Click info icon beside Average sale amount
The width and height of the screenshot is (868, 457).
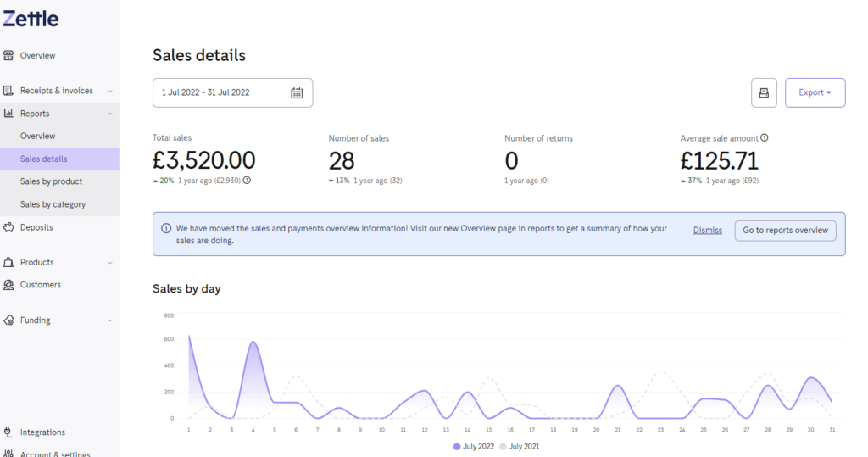(x=765, y=138)
